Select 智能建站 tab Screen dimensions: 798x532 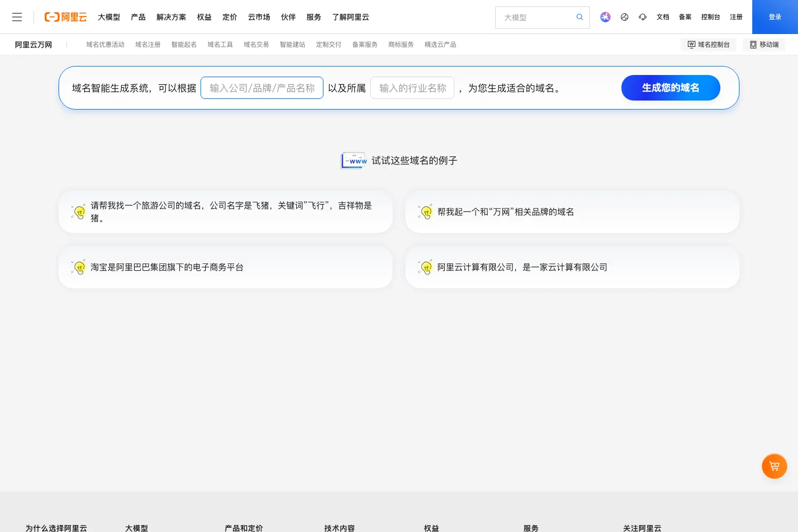(293, 45)
